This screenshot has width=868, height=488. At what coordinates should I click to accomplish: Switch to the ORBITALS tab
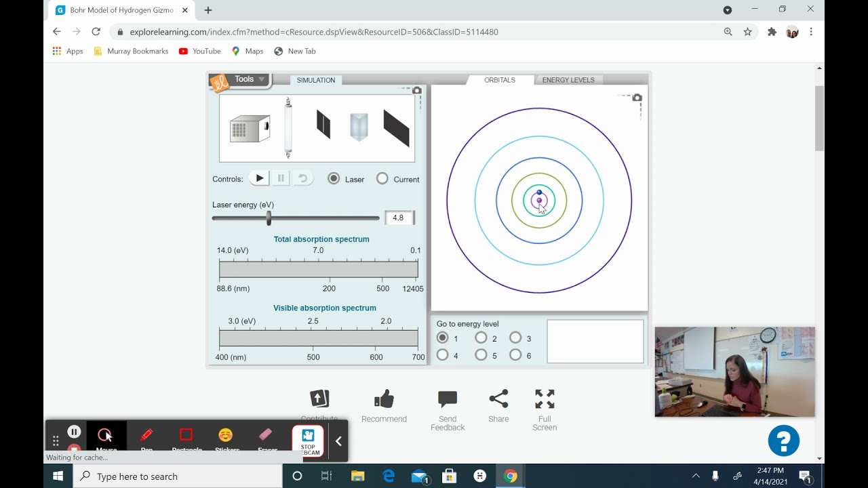pos(500,80)
